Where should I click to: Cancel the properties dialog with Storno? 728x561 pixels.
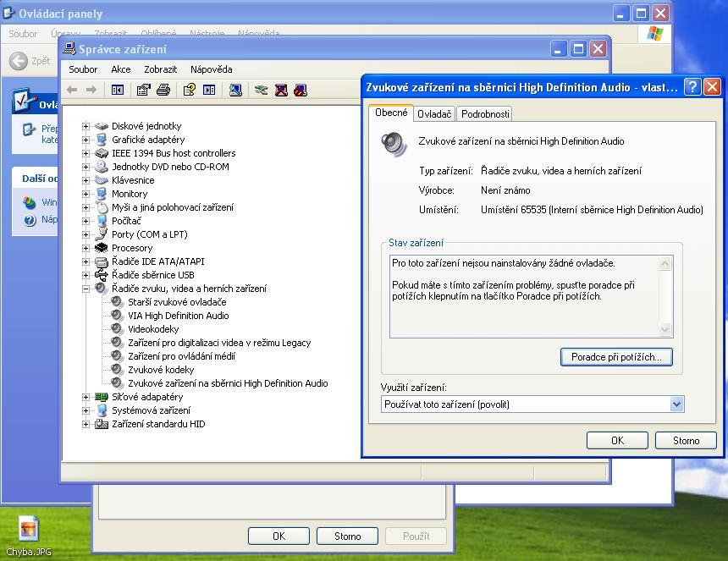point(686,440)
